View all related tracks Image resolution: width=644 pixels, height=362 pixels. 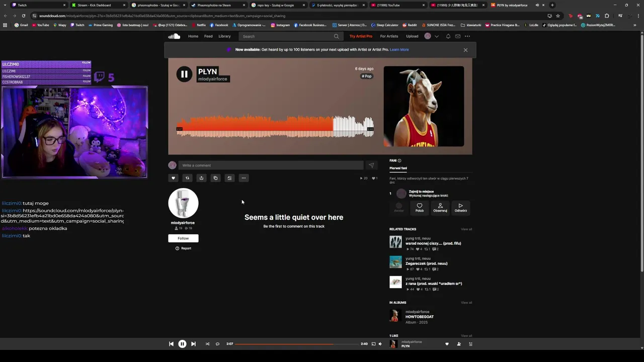466,229
